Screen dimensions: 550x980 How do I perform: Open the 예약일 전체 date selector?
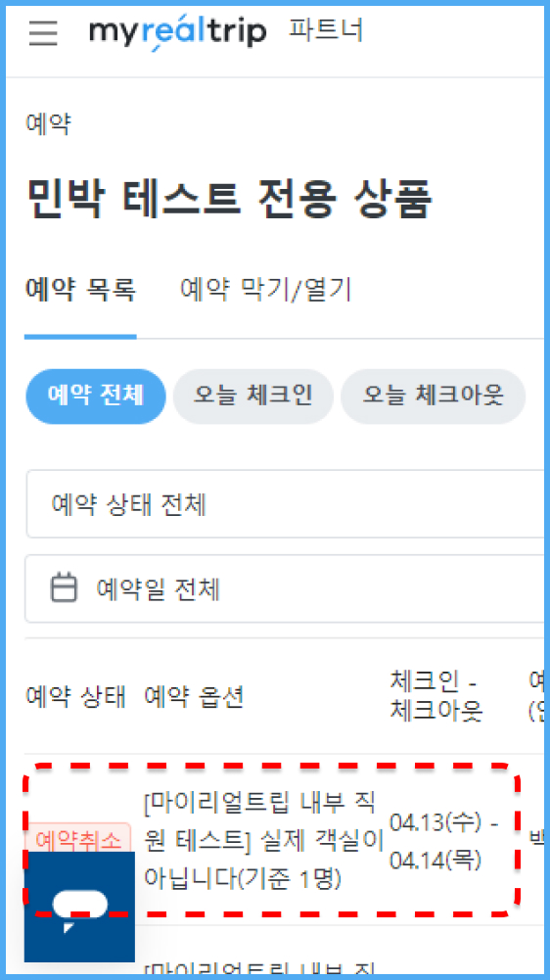(x=288, y=588)
